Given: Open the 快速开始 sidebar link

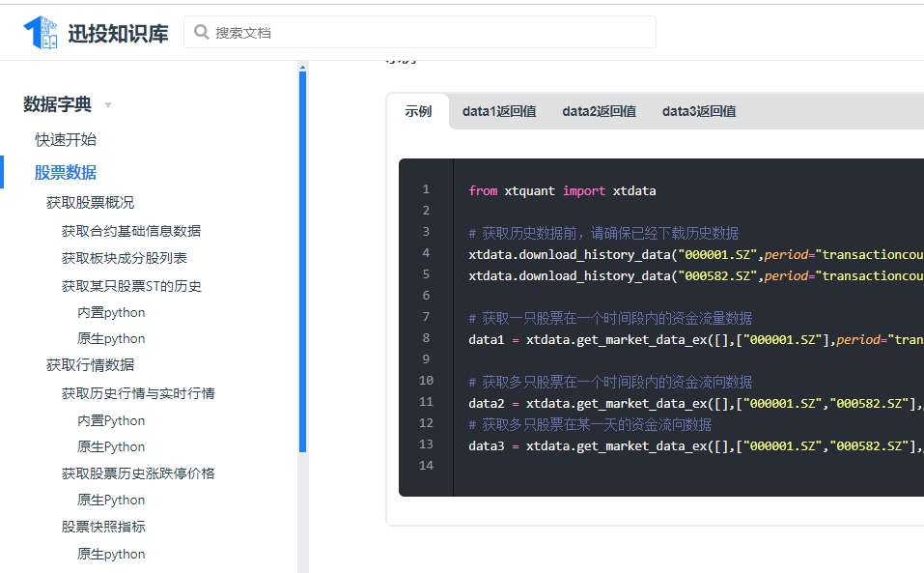Looking at the screenshot, I should [66, 139].
